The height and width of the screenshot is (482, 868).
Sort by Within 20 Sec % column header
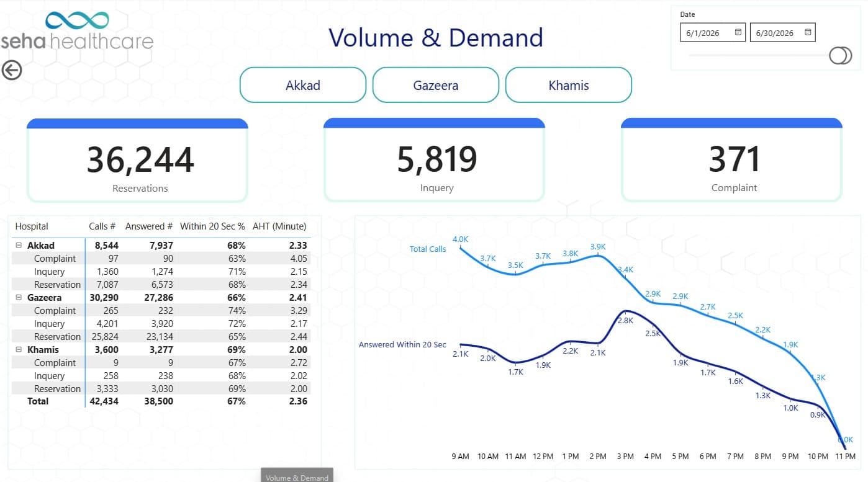tap(212, 226)
